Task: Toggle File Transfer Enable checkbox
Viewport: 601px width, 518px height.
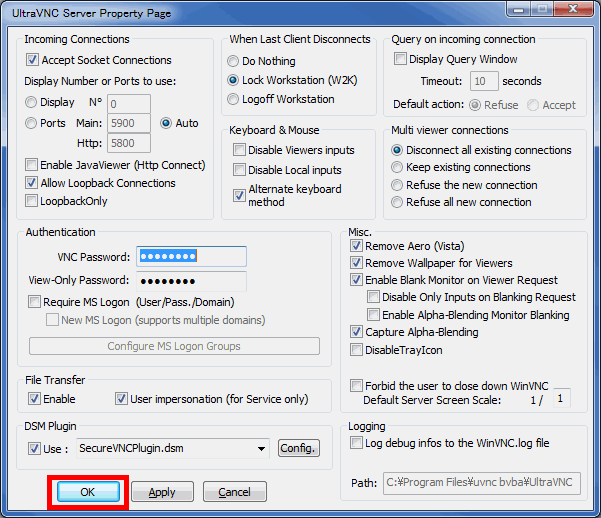Action: (34, 399)
